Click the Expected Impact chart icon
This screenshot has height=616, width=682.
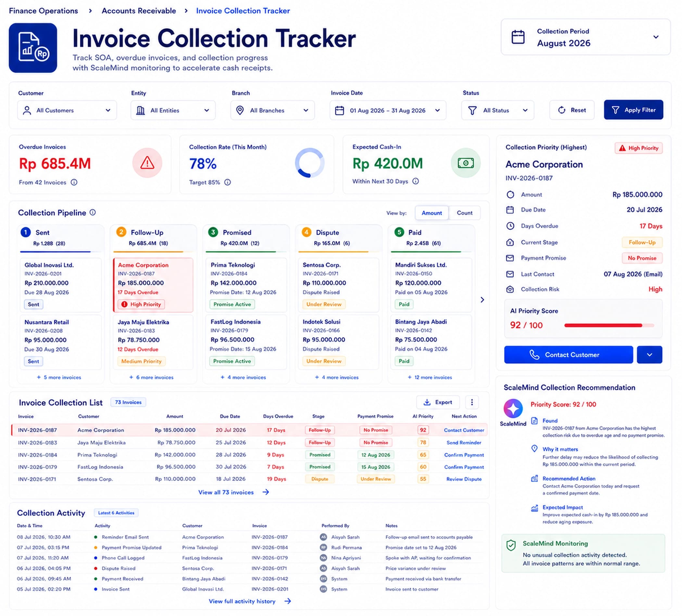click(535, 508)
